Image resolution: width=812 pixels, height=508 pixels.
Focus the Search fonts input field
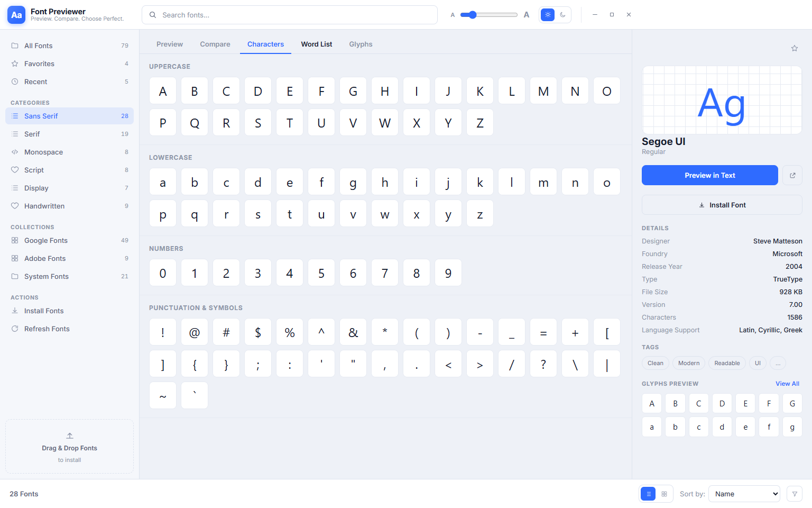290,15
